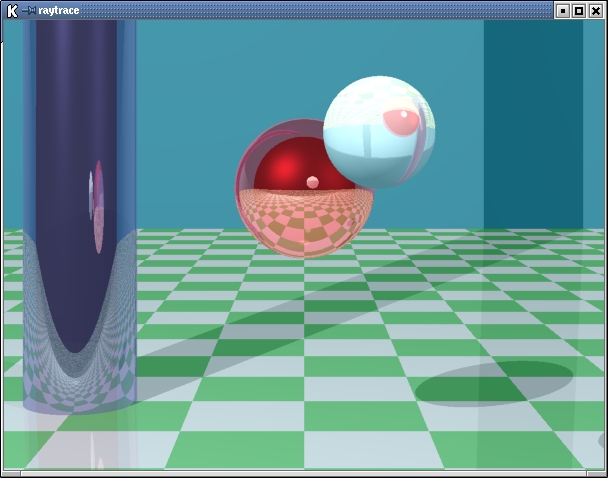Close the raytrace window
This screenshot has height=478, width=608.
pos(596,11)
